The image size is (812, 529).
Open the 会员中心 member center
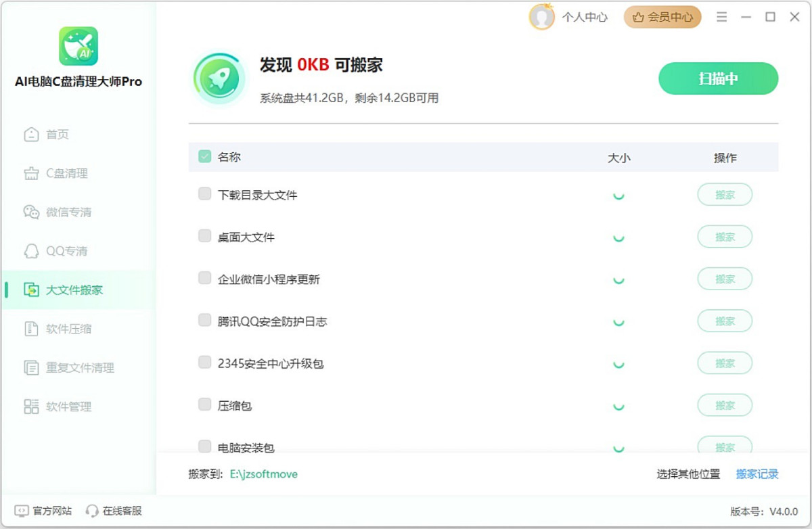pos(662,18)
